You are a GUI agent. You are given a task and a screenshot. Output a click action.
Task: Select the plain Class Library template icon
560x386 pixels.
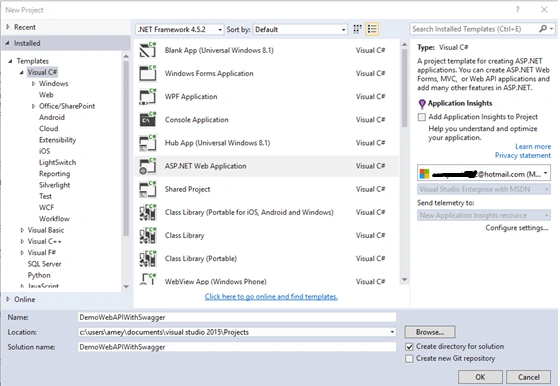(x=148, y=236)
